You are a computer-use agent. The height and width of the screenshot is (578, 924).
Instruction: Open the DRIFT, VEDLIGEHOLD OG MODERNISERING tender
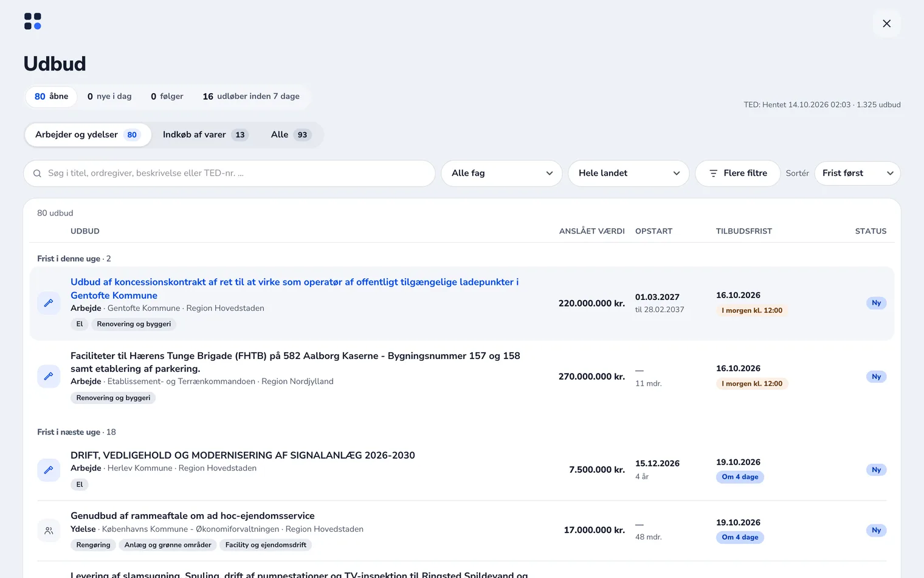click(x=243, y=455)
